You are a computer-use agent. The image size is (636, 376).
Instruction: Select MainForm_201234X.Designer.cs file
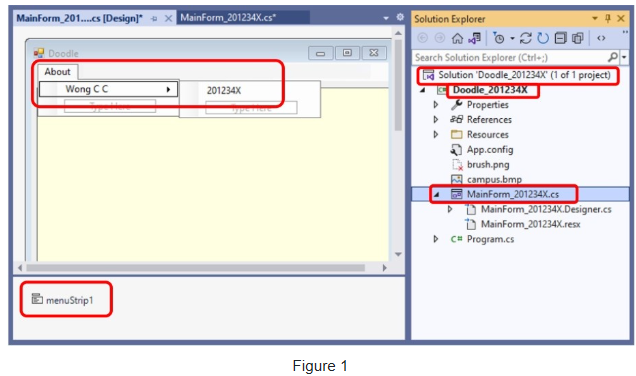click(x=546, y=209)
